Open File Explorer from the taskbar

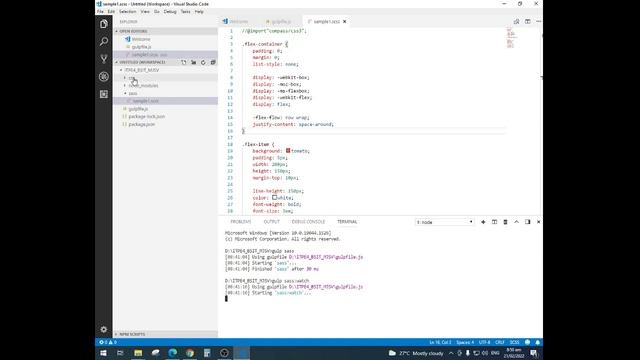(x=138, y=353)
